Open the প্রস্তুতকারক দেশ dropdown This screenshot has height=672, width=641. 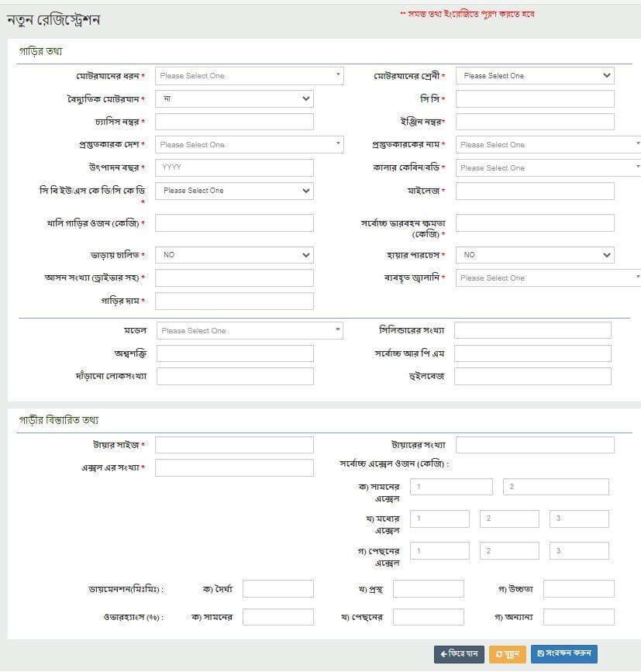point(249,145)
